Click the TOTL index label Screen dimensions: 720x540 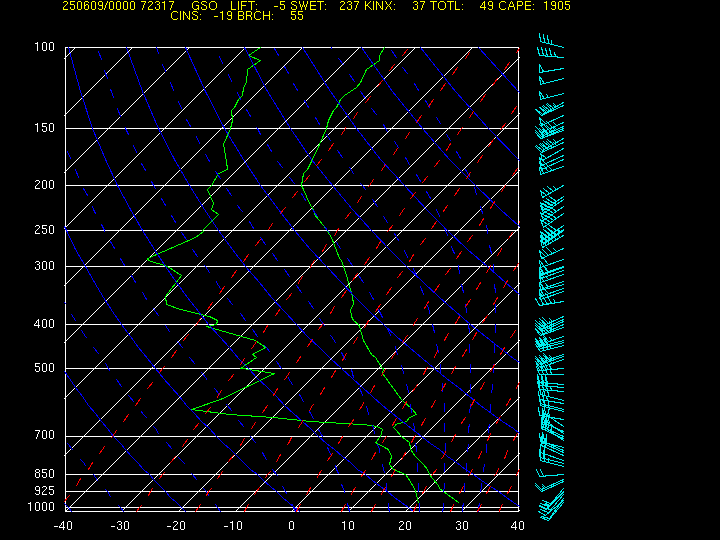click(x=447, y=6)
